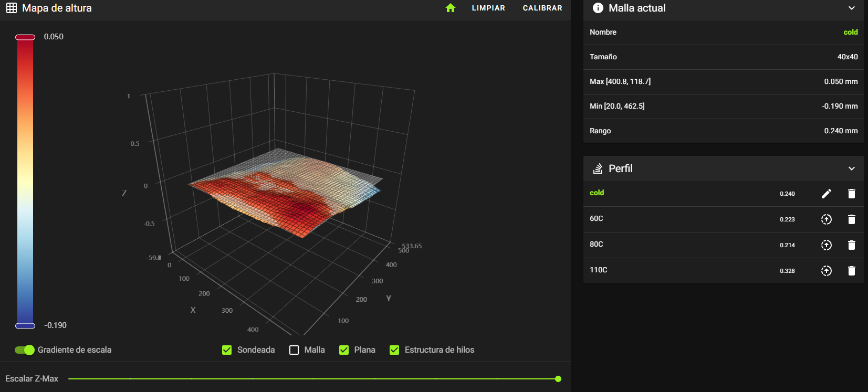
Task: Collapse the Perfil panel chevron
Action: [x=851, y=168]
